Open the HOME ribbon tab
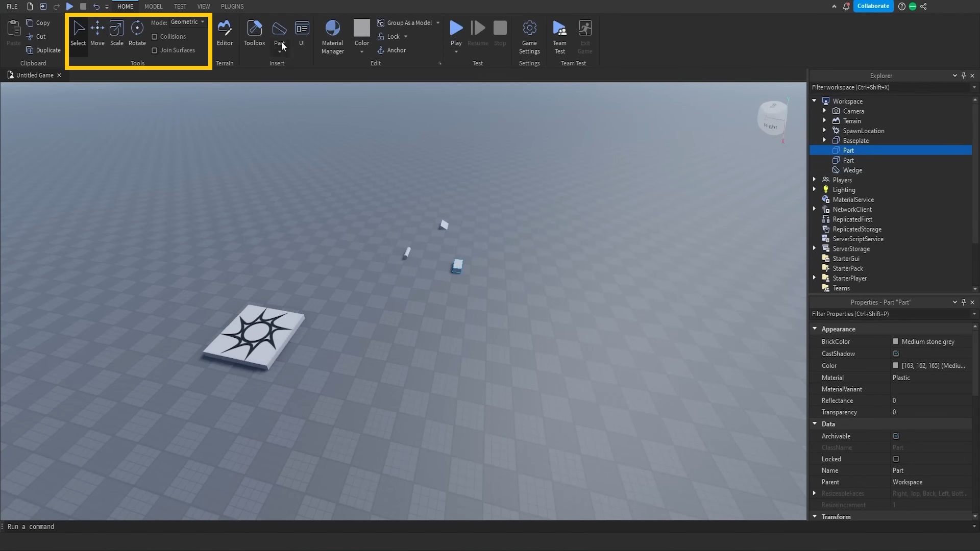 tap(125, 6)
